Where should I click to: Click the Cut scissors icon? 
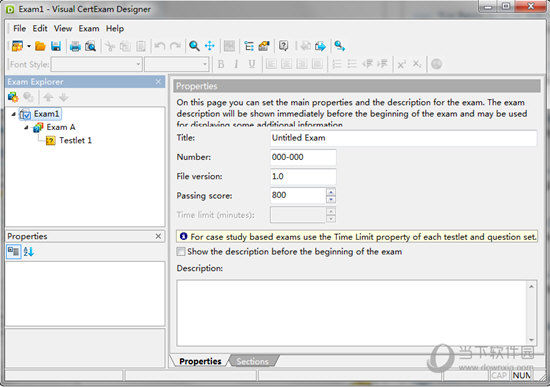click(110, 46)
